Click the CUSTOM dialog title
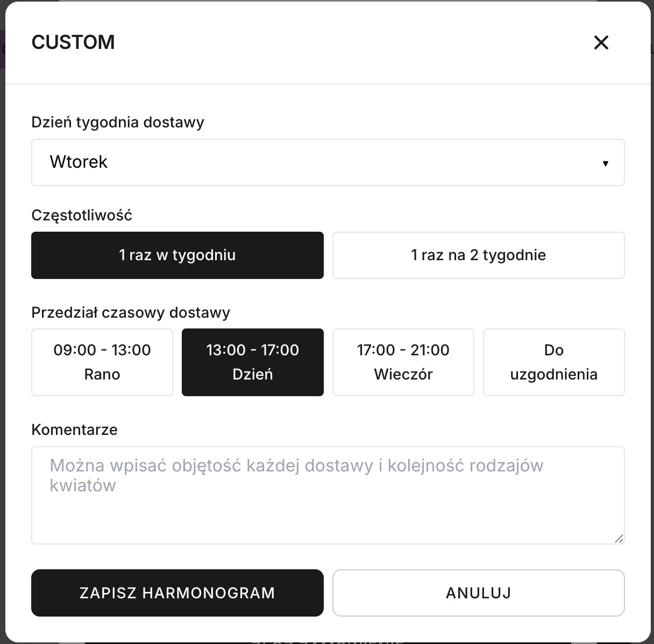 74,42
